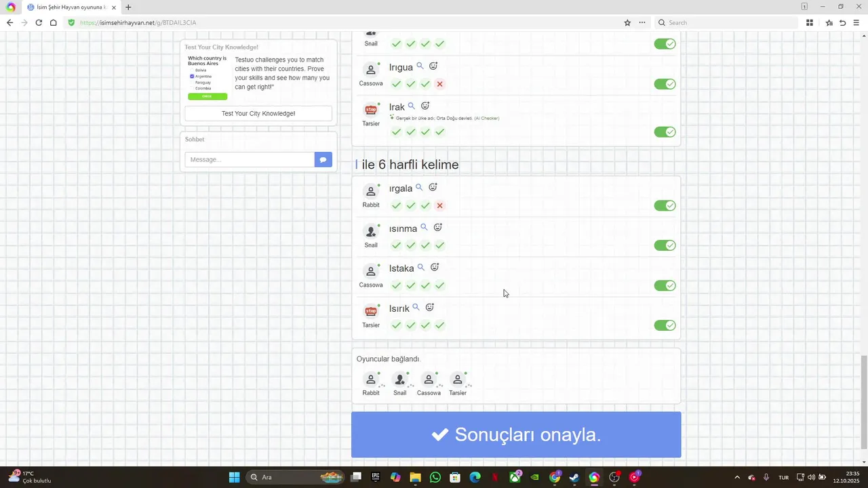Open emoji reaction for ısınma
Screen dimensions: 868x488
click(x=438, y=227)
